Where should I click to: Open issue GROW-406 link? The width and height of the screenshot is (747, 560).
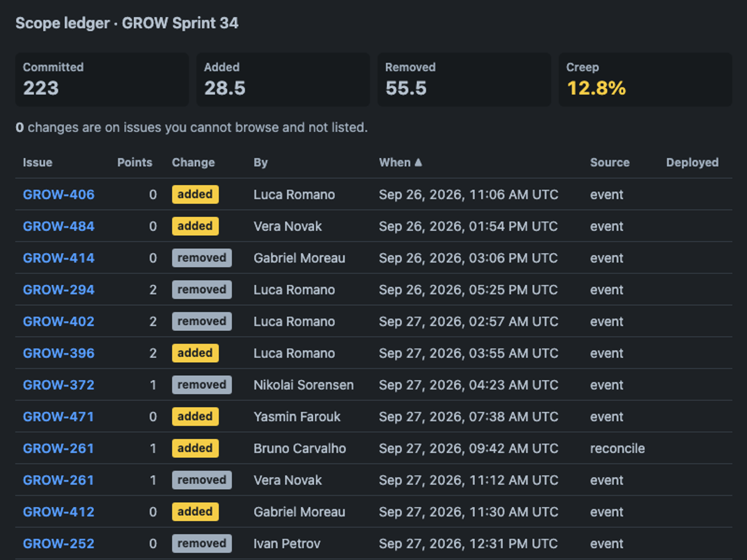pyautogui.click(x=59, y=195)
